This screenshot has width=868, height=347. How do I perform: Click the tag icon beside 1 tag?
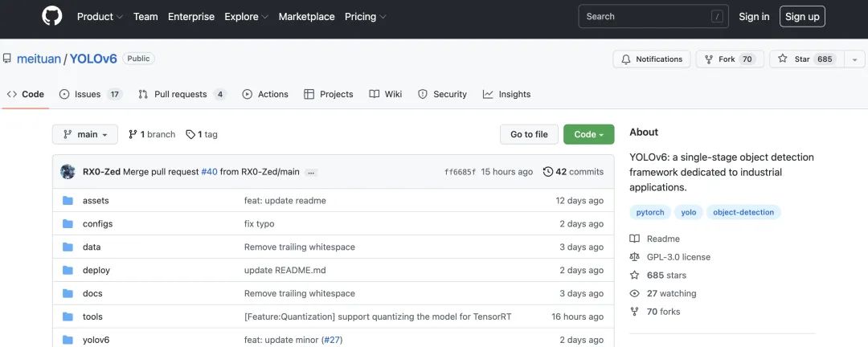point(190,135)
